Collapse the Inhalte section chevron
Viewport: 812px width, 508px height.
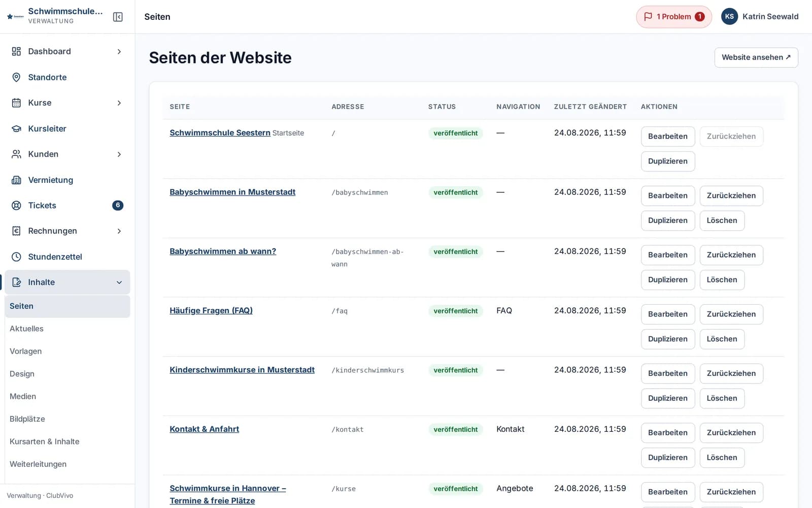click(x=119, y=282)
